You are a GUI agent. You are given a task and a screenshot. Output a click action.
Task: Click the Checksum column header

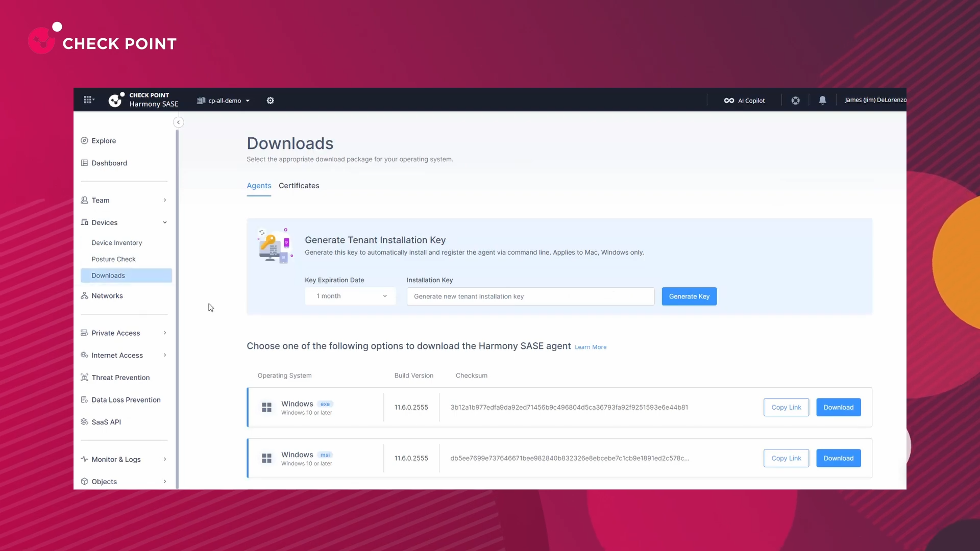pos(472,375)
